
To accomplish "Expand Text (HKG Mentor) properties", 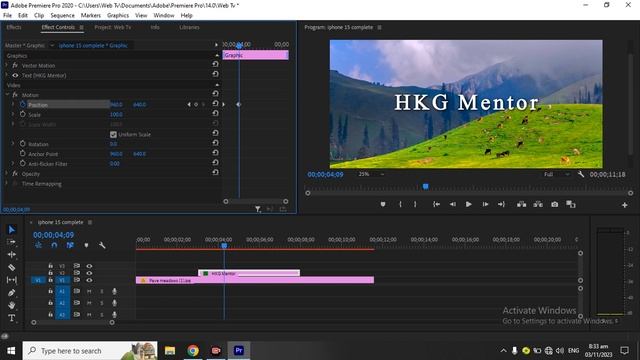I will click(7, 75).
